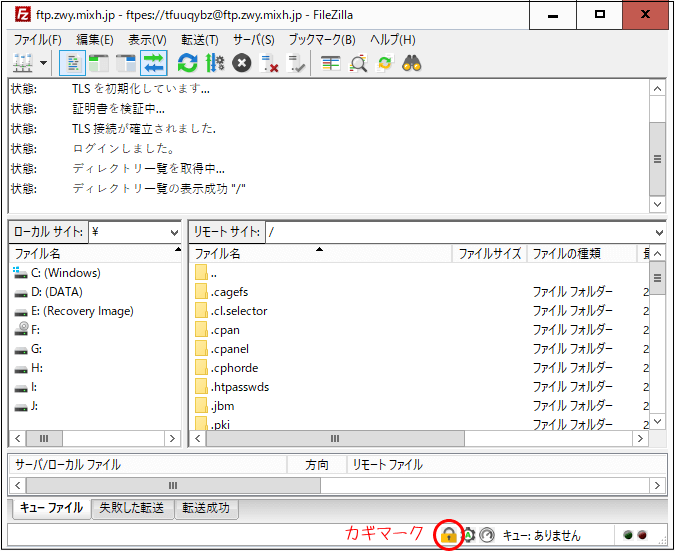The width and height of the screenshot is (675, 551).
Task: Expand remote site path dropdown
Action: click(659, 232)
